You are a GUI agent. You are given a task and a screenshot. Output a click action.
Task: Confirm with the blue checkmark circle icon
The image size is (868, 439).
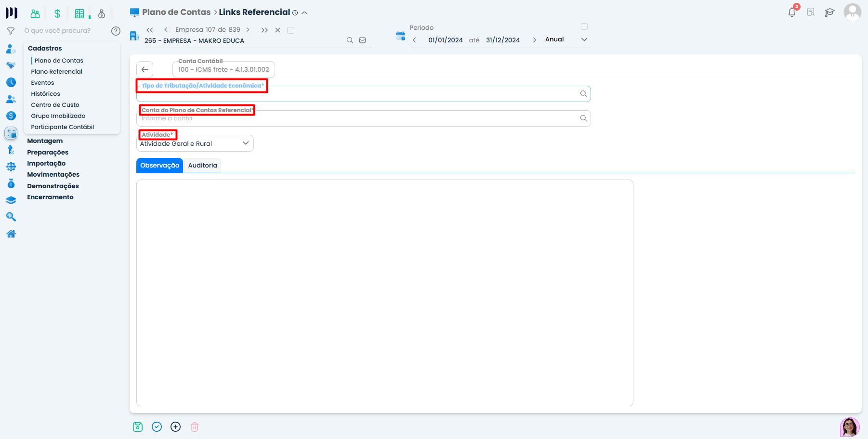click(157, 427)
